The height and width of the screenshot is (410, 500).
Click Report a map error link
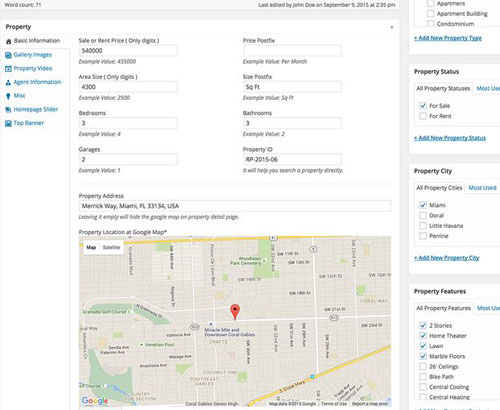(370, 404)
